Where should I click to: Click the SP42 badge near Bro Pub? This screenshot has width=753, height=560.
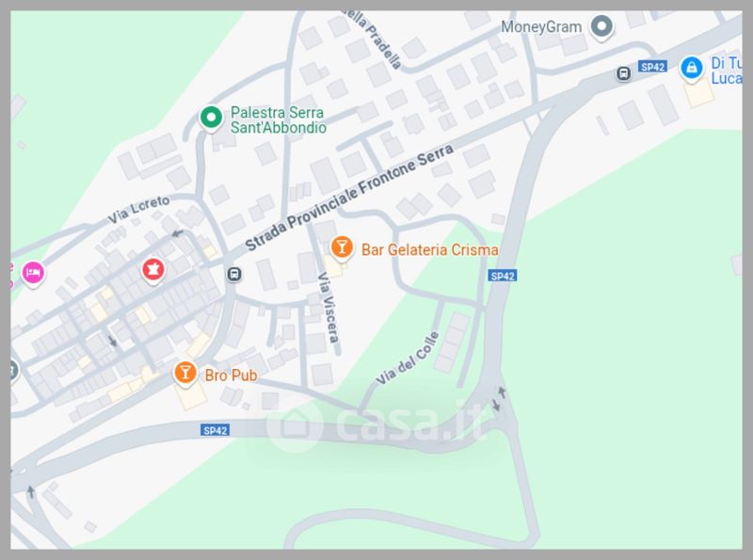215,430
